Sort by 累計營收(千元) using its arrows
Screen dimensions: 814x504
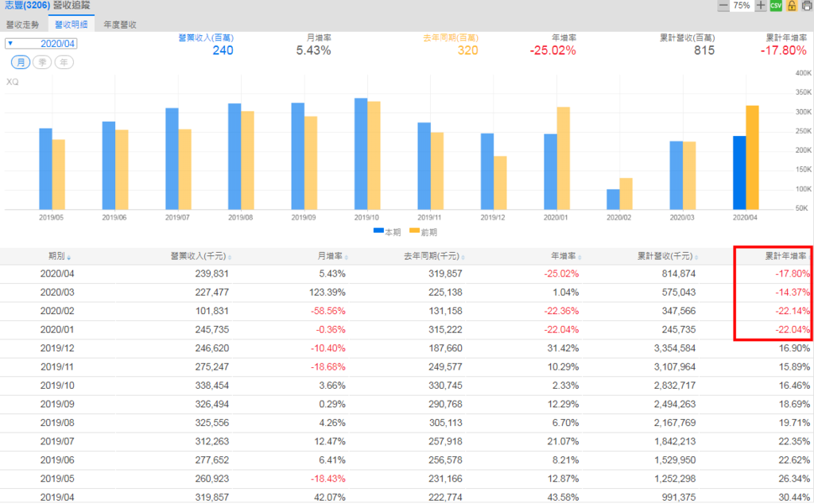(696, 258)
